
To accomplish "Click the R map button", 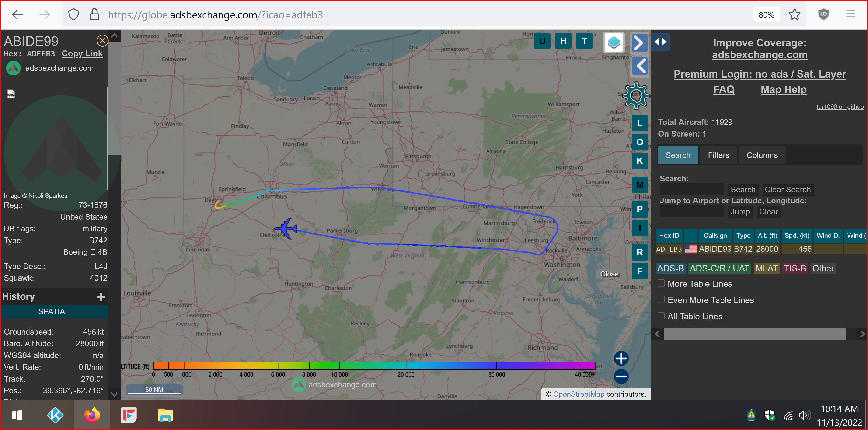I will pyautogui.click(x=639, y=252).
